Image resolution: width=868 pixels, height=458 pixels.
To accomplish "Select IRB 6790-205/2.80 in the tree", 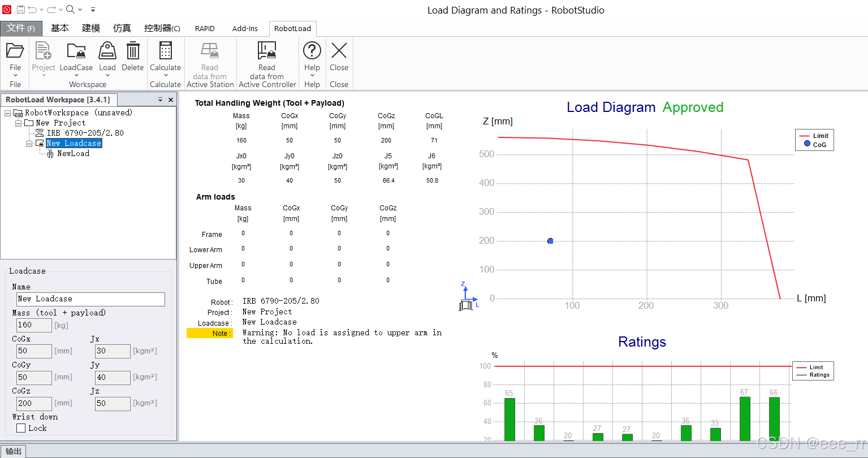I will pos(85,133).
